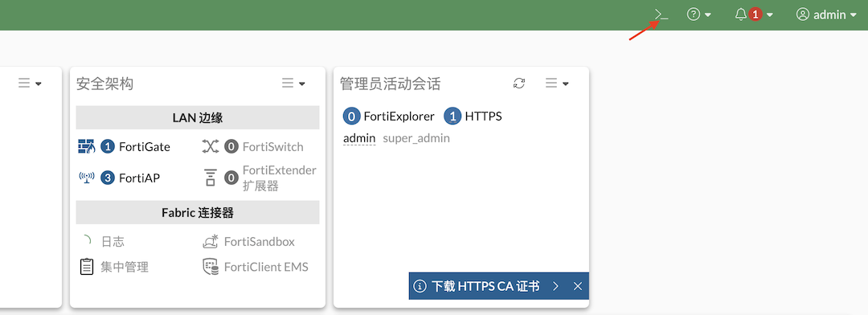Click the FortiSwitch icon
Screen dimensions: 868x315
[x=211, y=147]
